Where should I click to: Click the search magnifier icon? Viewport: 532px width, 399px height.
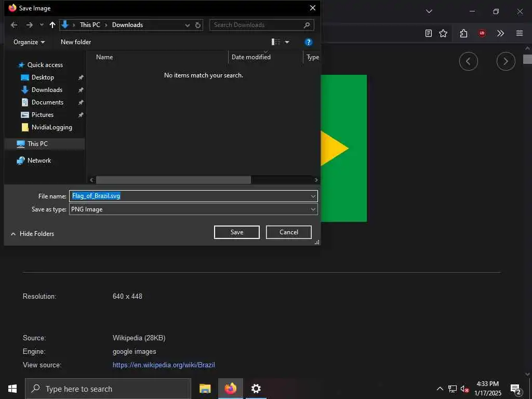pos(307,25)
